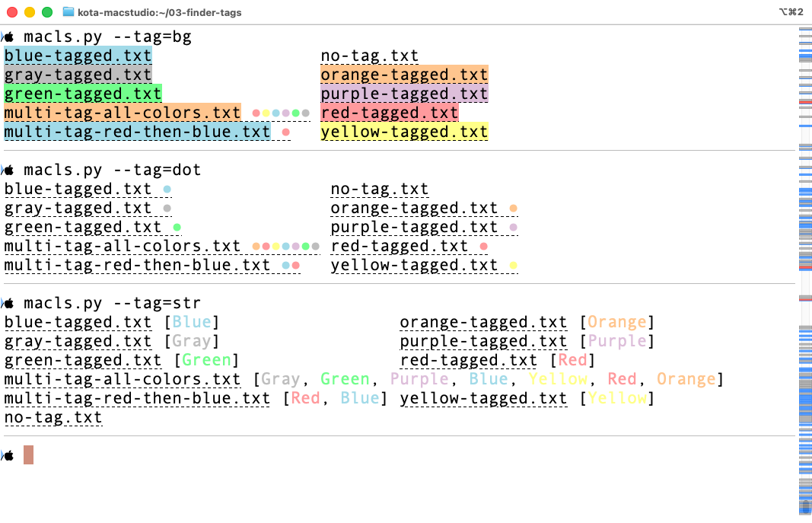Click green-highlighted 'green-tagged.txt' in bg listing
This screenshot has height=523, width=812.
83,94
